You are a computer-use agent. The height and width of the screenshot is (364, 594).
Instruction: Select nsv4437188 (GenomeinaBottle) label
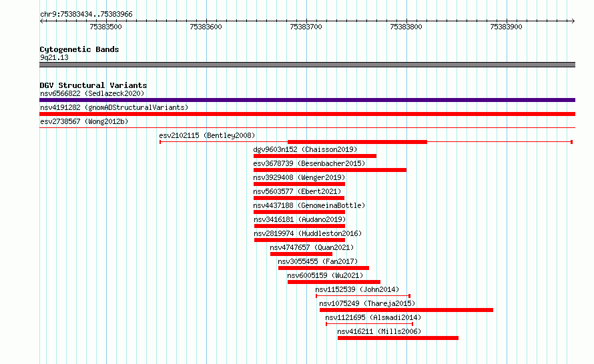click(x=309, y=205)
